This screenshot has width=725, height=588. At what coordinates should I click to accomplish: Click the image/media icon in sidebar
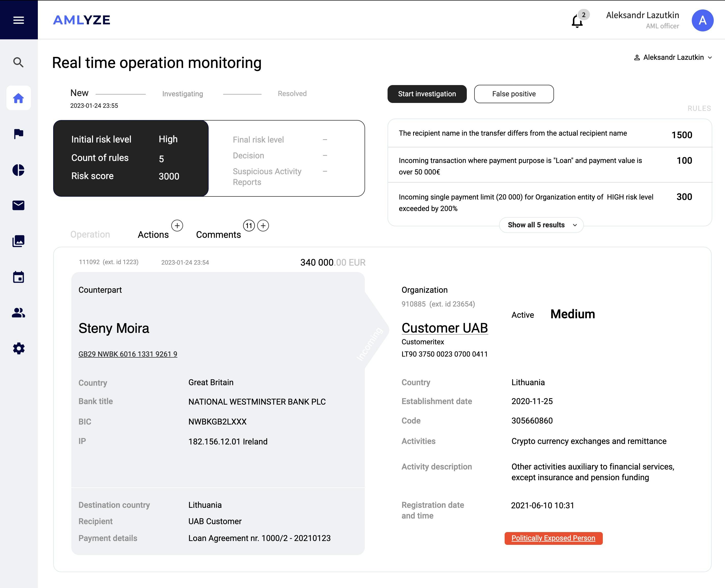point(19,241)
